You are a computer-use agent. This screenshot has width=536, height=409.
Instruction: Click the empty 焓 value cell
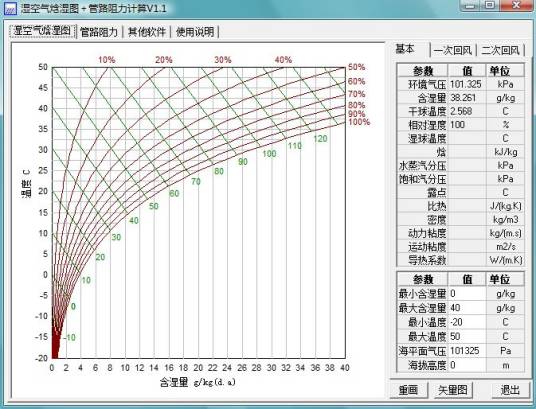pos(467,152)
